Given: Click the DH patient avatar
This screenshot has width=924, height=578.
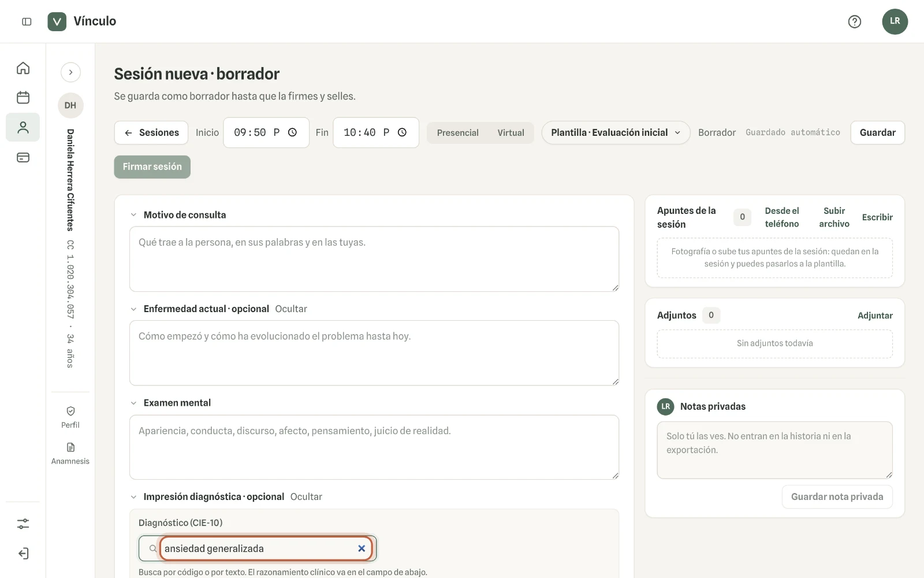Looking at the screenshot, I should tap(70, 105).
